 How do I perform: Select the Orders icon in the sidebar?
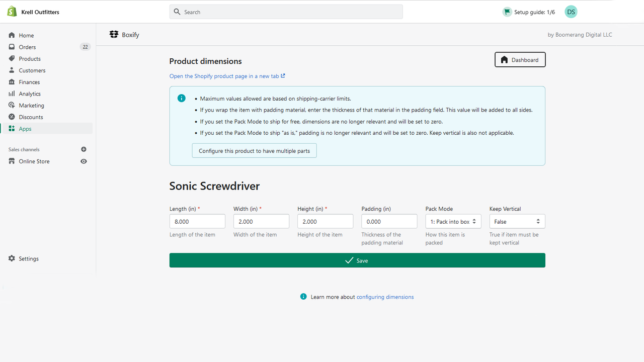pyautogui.click(x=11, y=47)
